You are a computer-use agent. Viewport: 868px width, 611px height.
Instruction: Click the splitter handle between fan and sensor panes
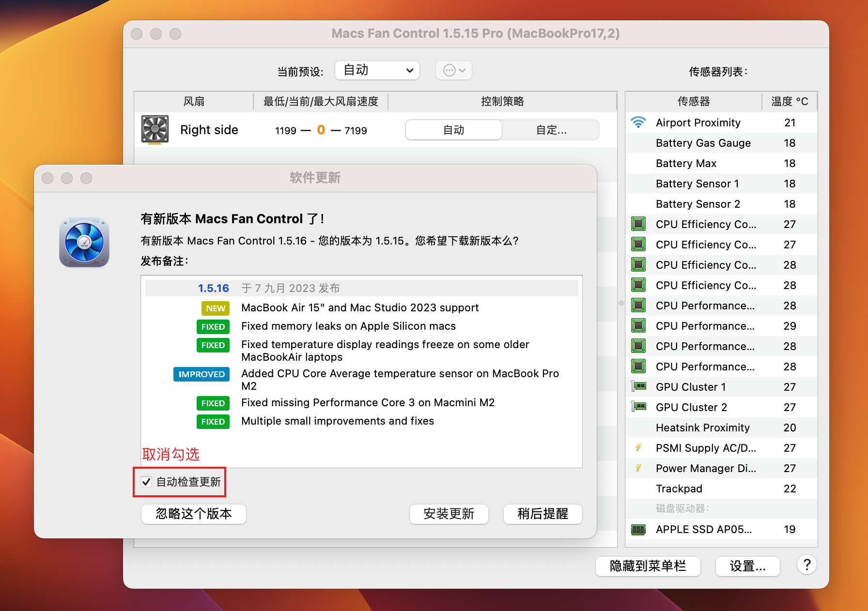pos(621,303)
